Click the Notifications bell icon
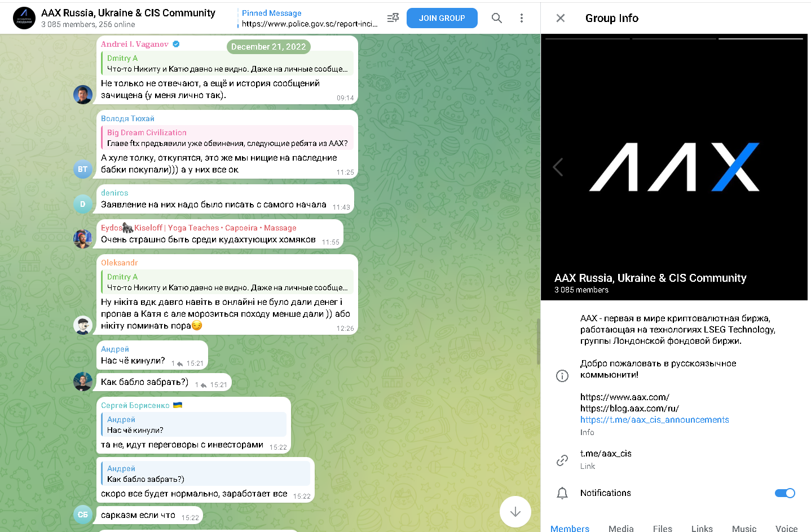The height and width of the screenshot is (532, 811). click(x=562, y=493)
